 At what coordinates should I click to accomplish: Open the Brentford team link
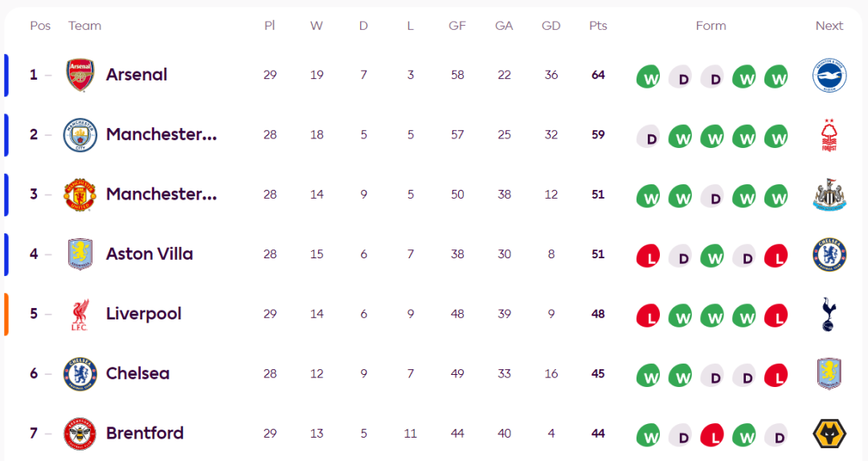tap(145, 434)
